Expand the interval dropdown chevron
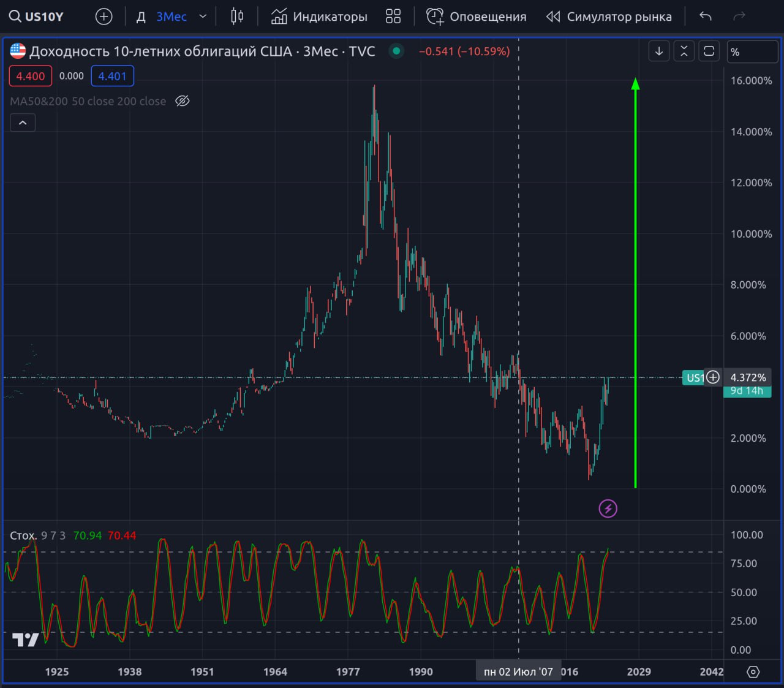 (203, 17)
